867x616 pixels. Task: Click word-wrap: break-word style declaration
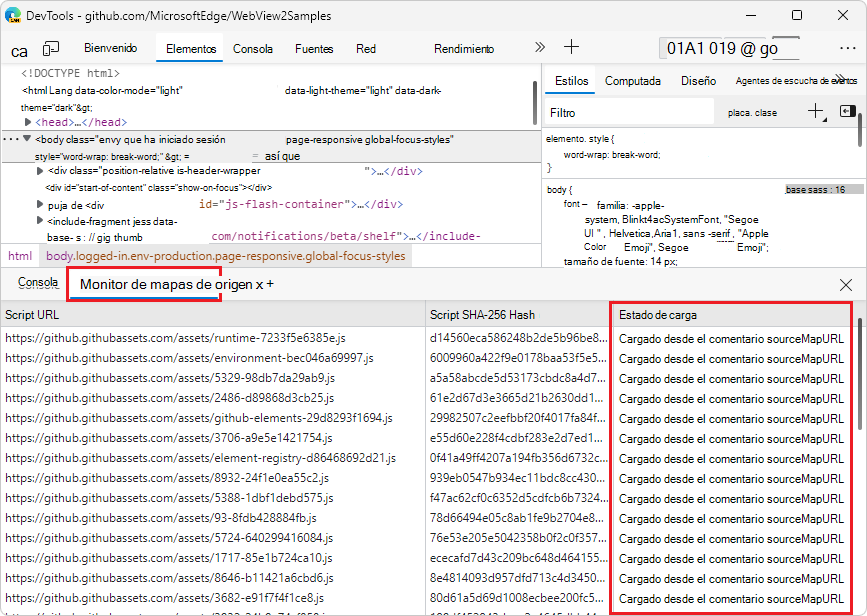(x=612, y=155)
